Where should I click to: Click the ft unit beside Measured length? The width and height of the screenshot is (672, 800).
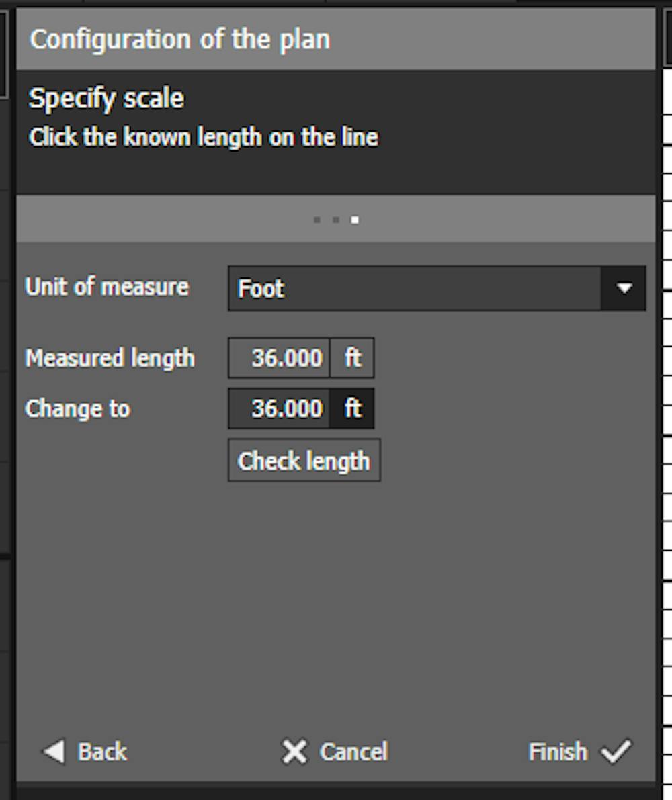click(353, 358)
